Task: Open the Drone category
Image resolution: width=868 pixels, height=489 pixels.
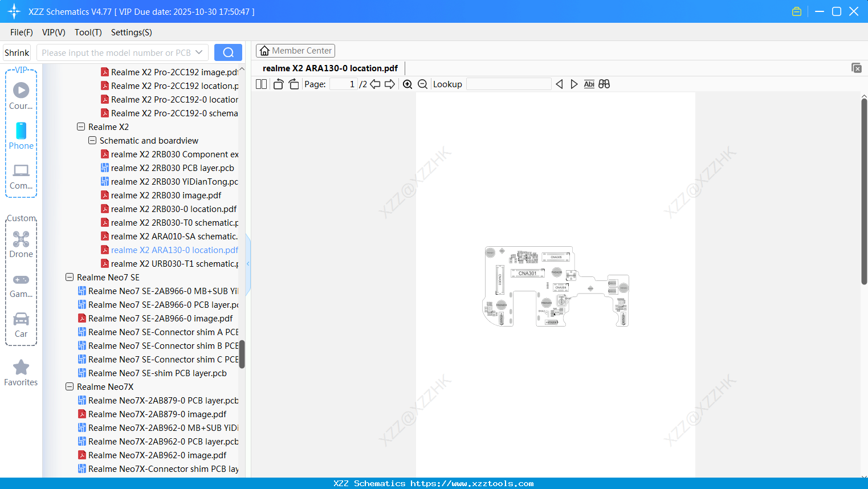Action: pyautogui.click(x=21, y=244)
